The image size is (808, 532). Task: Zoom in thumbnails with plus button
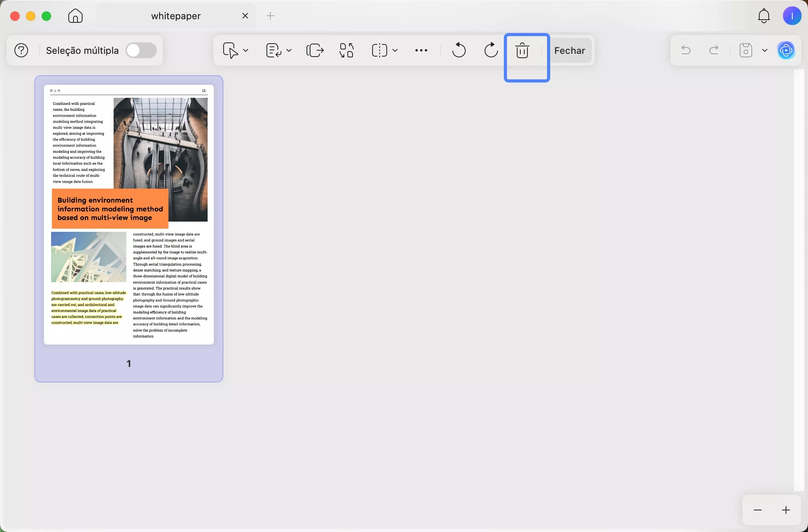tap(786, 510)
